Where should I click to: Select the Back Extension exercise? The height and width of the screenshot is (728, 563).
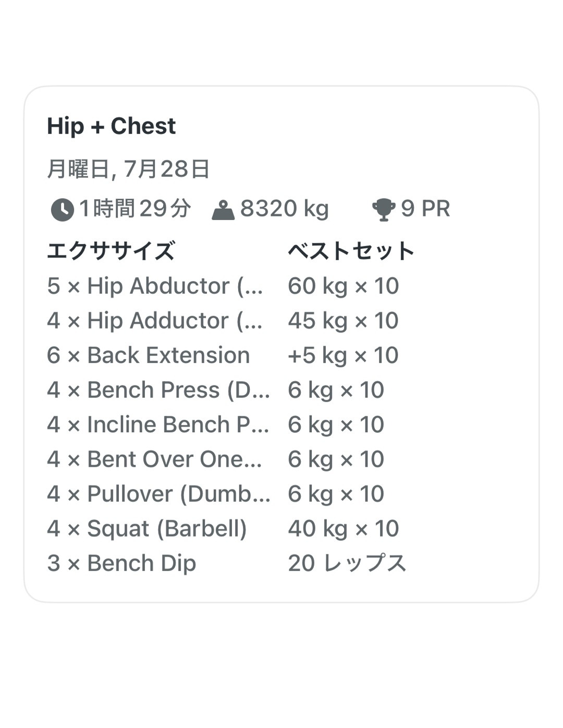(x=149, y=355)
